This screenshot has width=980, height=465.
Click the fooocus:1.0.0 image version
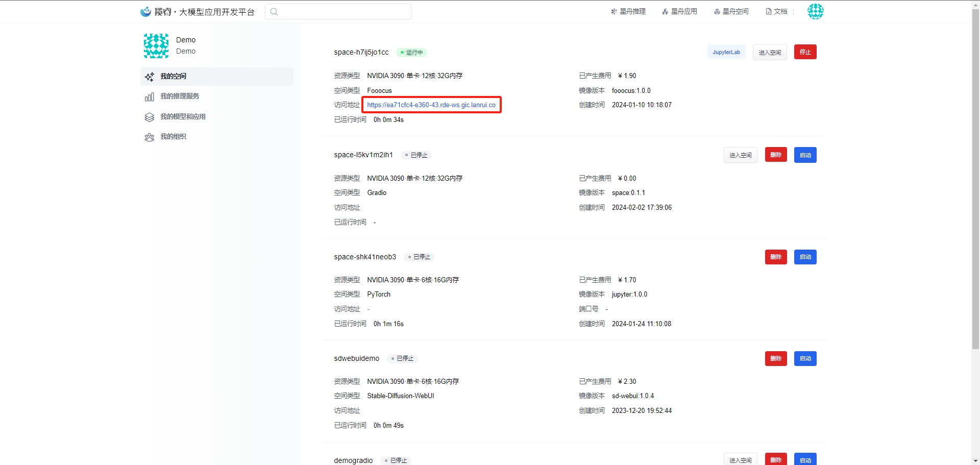(631, 91)
